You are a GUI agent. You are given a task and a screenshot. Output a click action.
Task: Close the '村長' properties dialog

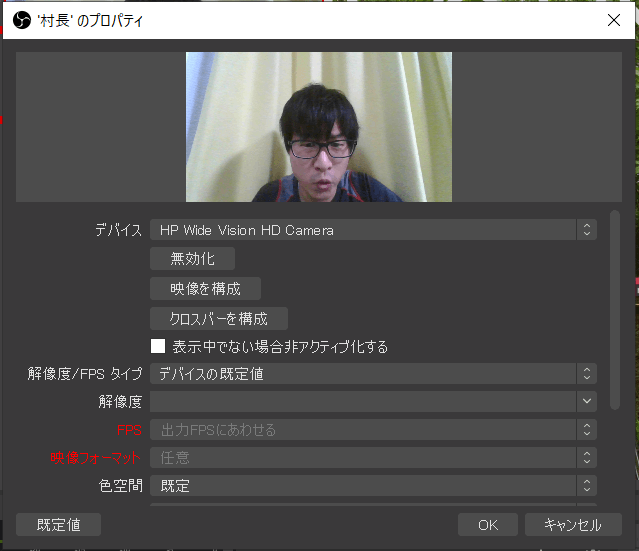click(x=614, y=20)
